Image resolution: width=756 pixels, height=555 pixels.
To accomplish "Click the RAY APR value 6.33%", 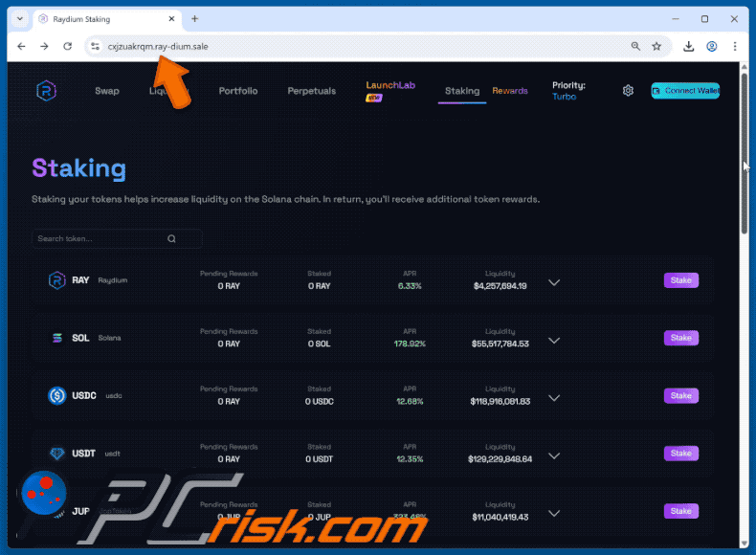I will [x=410, y=286].
